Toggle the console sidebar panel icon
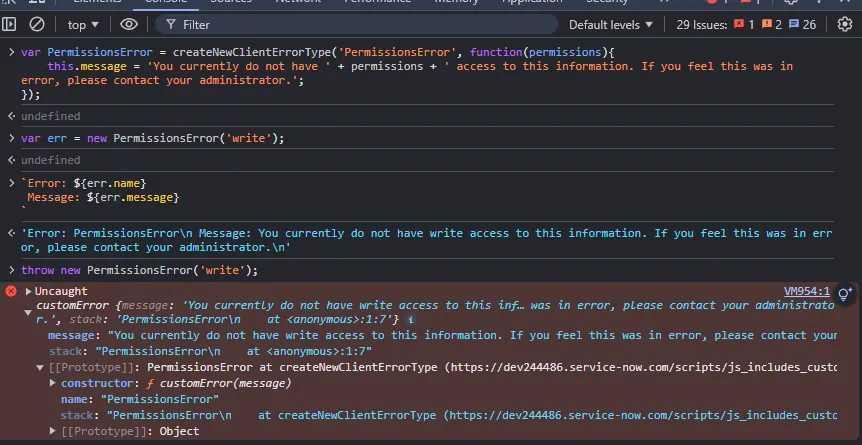 pos(9,24)
